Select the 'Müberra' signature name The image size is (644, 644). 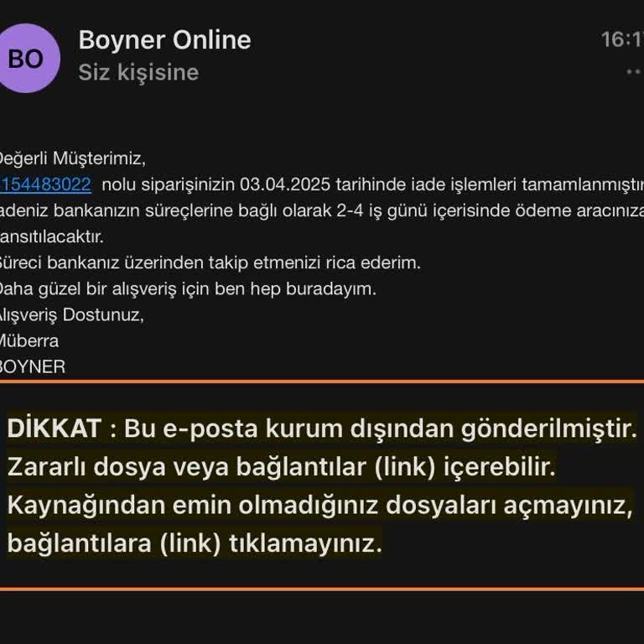pyautogui.click(x=29, y=341)
